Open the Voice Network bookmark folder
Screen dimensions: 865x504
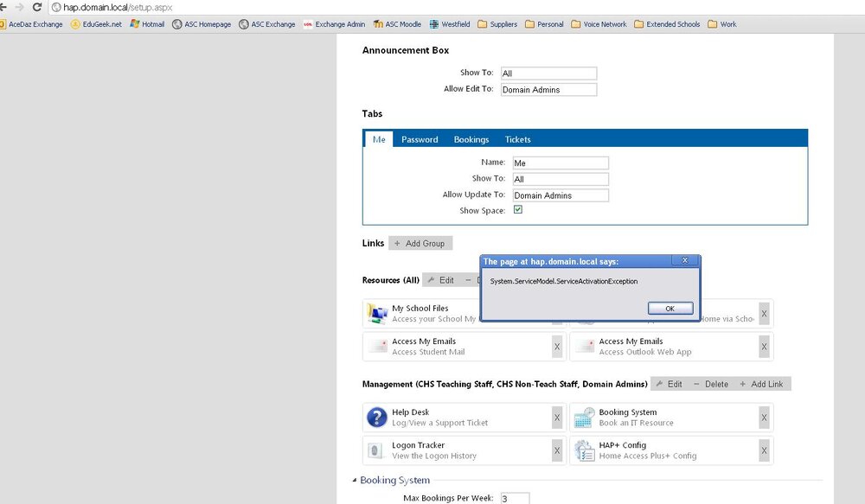click(x=599, y=24)
